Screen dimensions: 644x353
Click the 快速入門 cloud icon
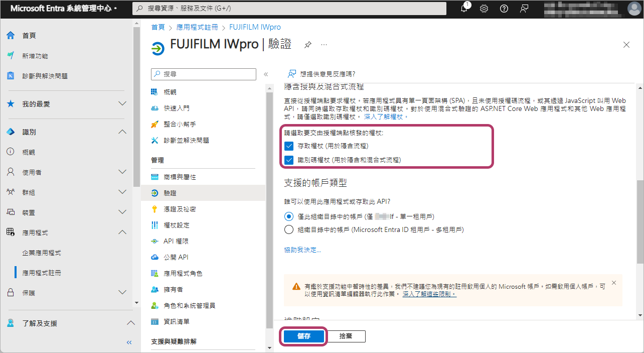click(154, 108)
